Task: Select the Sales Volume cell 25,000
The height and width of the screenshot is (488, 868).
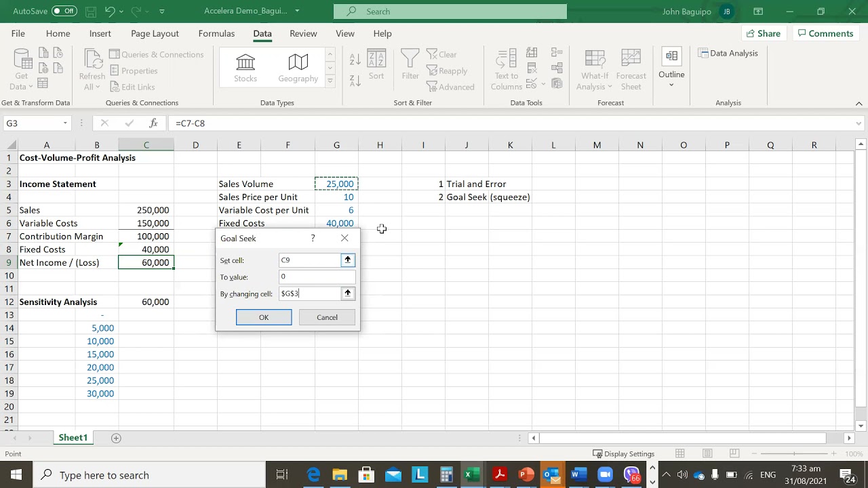Action: click(336, 184)
